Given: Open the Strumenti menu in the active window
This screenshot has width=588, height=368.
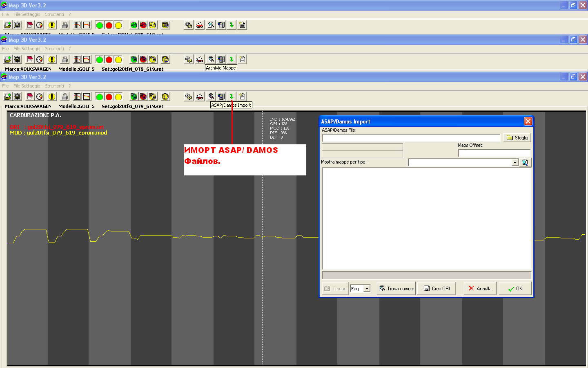Looking at the screenshot, I should [x=54, y=86].
